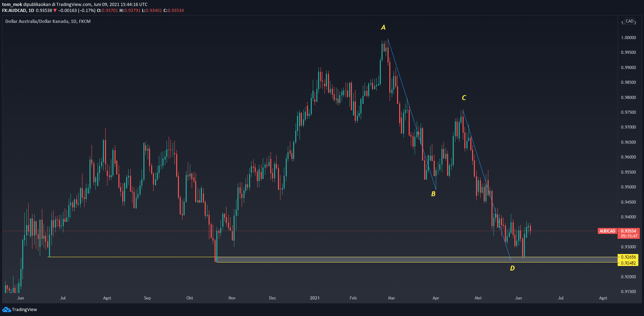Image resolution: width=644 pixels, height=316 pixels.
Task: Click the Des label on time axis
Action: (272, 298)
